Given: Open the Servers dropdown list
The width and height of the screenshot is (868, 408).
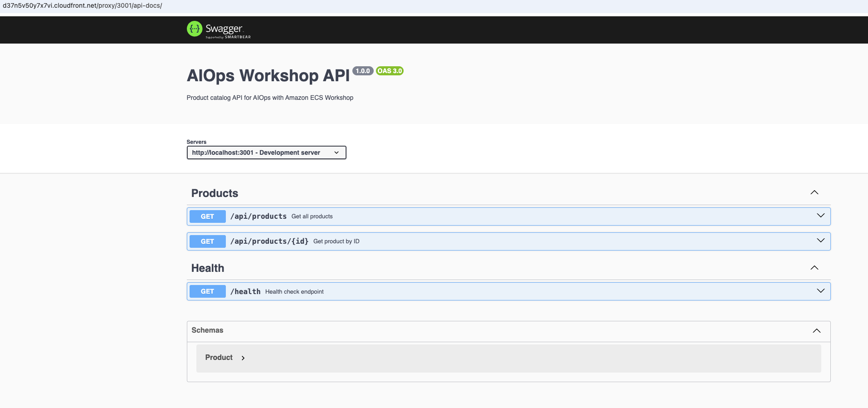Looking at the screenshot, I should tap(266, 152).
